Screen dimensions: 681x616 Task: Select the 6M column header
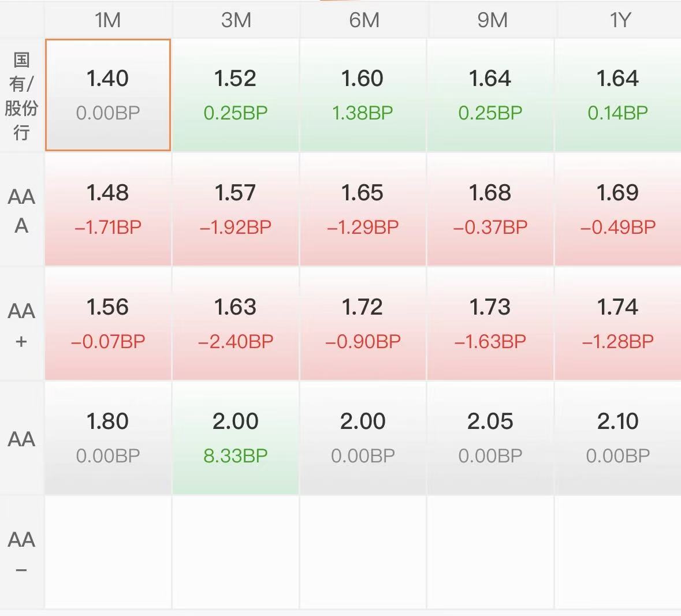(364, 20)
